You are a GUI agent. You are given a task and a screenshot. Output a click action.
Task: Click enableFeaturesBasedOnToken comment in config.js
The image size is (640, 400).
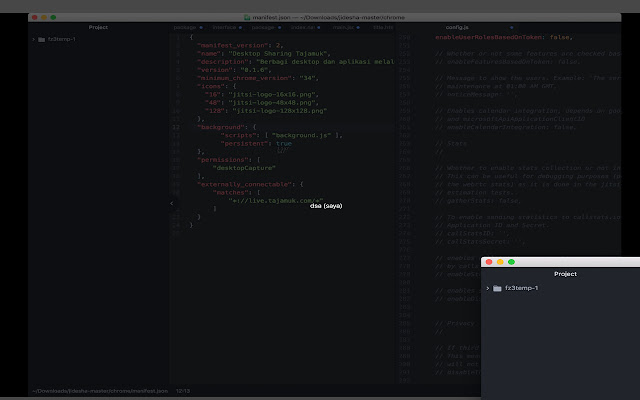(x=507, y=62)
